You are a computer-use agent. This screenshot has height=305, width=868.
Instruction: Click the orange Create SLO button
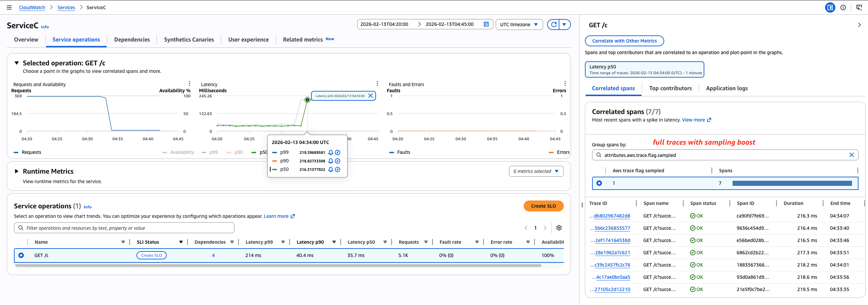(543, 206)
